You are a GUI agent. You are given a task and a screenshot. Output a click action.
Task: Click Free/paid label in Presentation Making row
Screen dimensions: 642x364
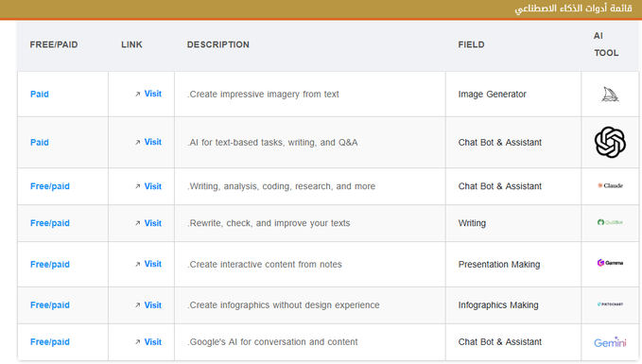50,265
